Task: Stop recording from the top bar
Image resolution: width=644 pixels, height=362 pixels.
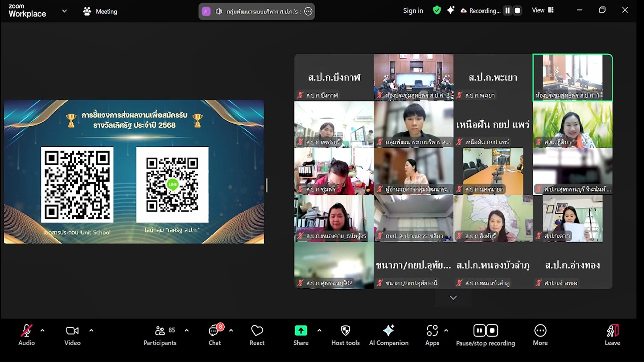Action: coord(517,10)
